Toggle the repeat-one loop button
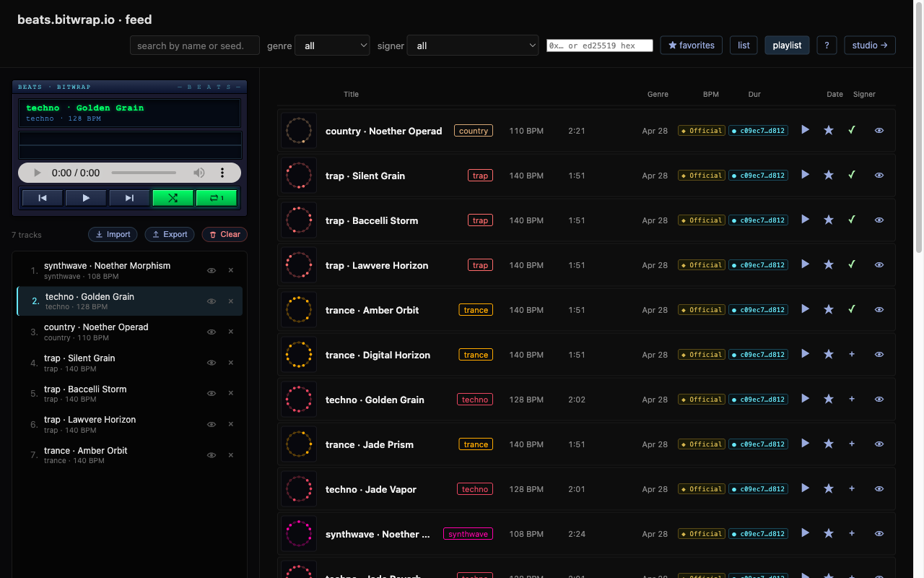This screenshot has height=578, width=924. tap(217, 198)
